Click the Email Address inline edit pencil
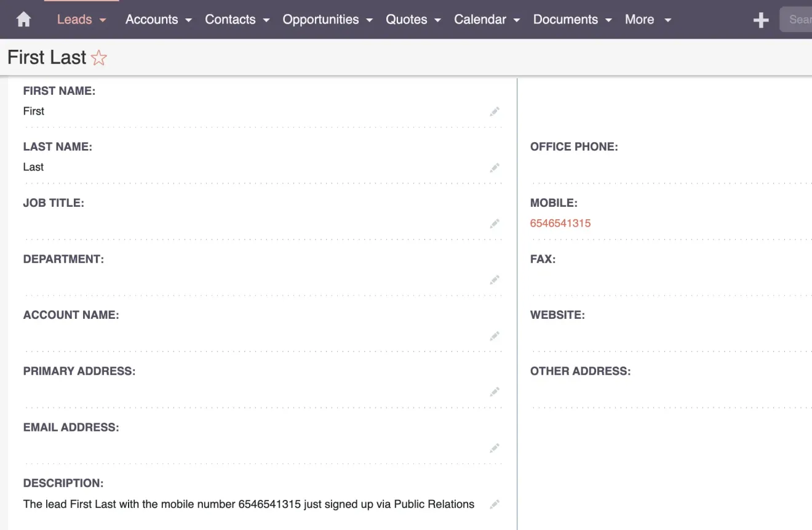812x530 pixels. coord(495,448)
